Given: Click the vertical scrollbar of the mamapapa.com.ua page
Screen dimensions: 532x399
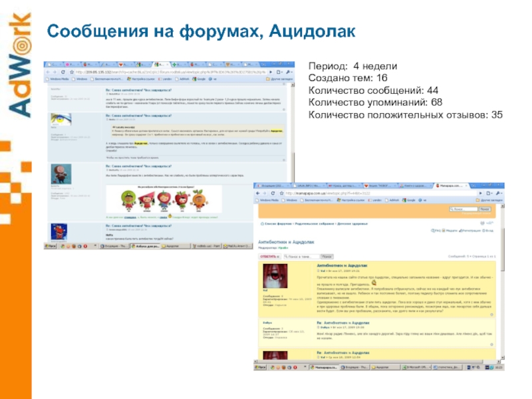Looking at the screenshot, I should pyautogui.click(x=503, y=281).
